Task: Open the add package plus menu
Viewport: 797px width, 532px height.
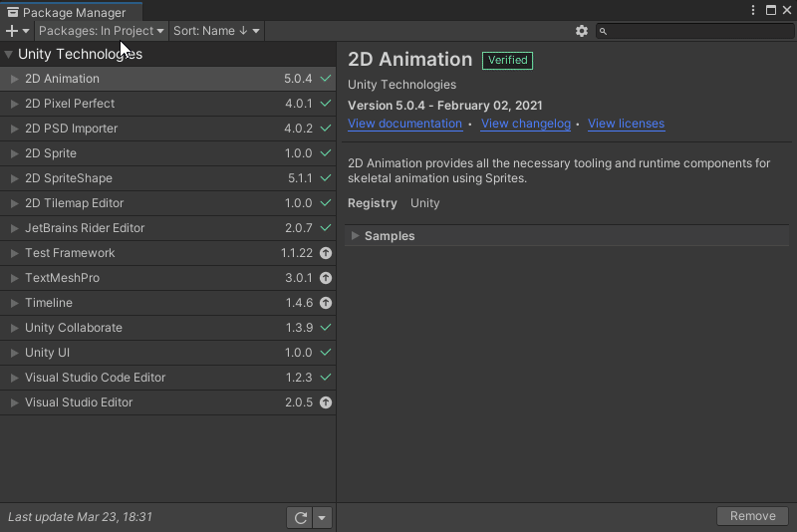Action: pyautogui.click(x=17, y=31)
